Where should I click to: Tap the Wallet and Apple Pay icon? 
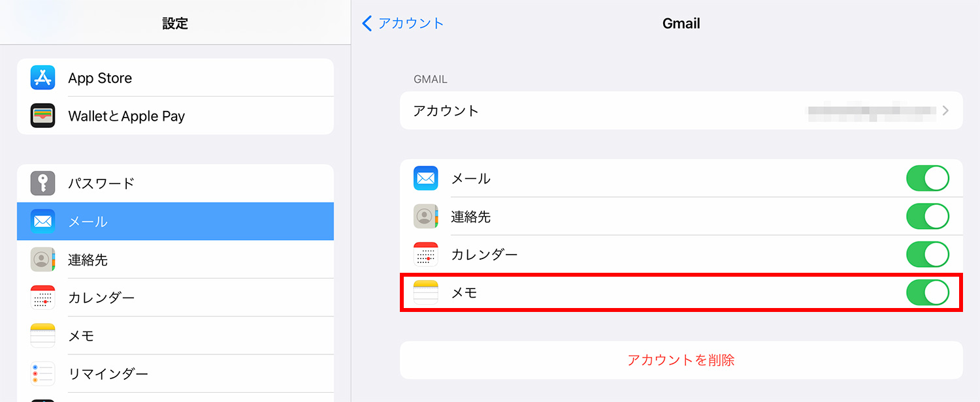tap(42, 116)
